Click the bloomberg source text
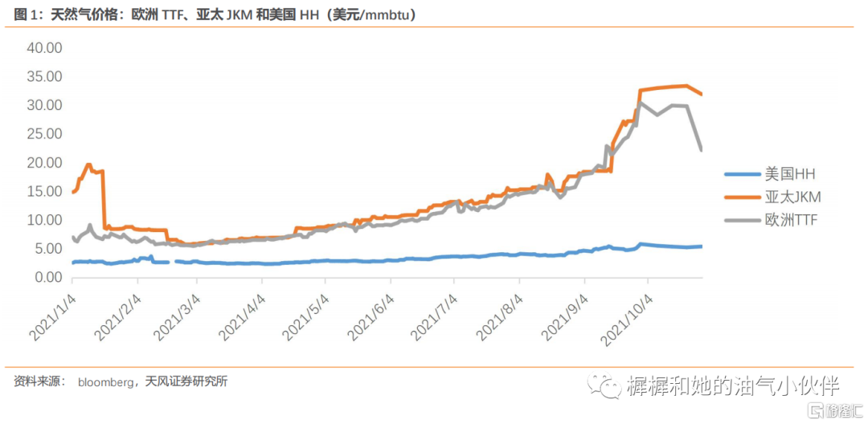The image size is (868, 424). [105, 382]
